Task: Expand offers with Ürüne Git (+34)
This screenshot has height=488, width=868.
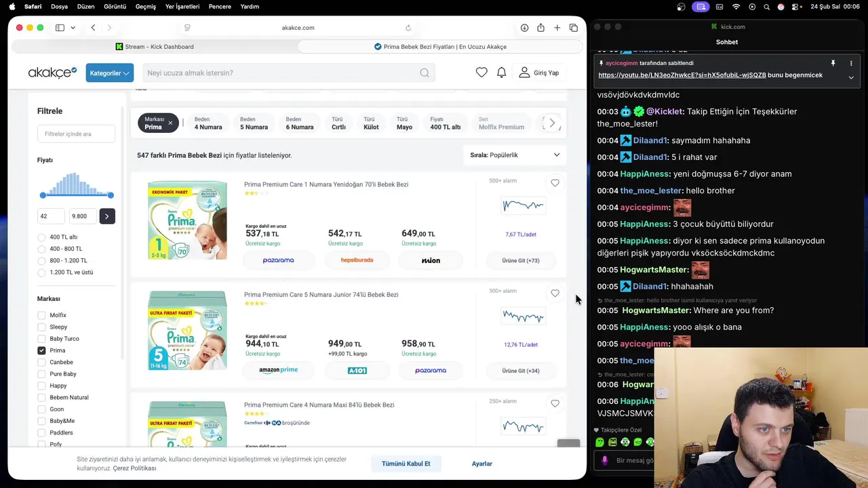Action: (x=521, y=371)
